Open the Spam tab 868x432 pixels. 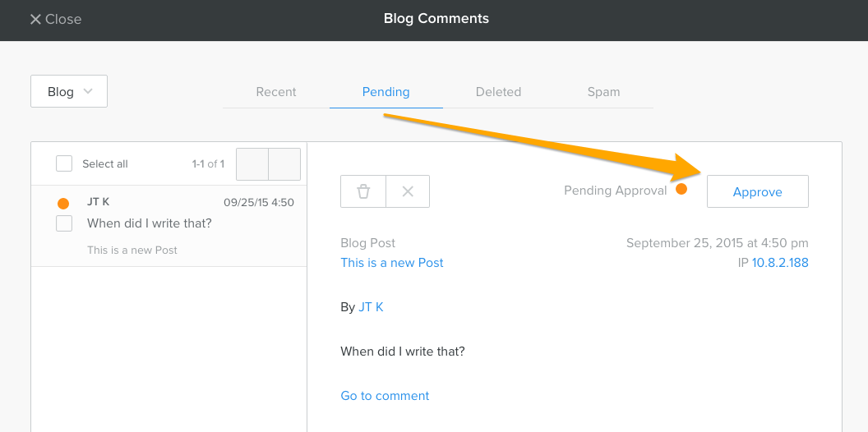603,92
